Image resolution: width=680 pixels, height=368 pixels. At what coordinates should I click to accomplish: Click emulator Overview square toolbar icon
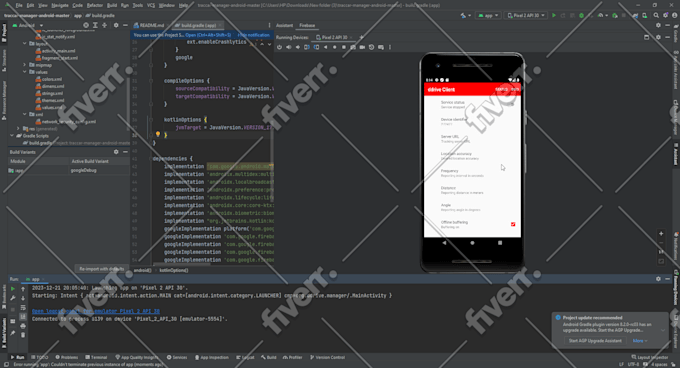[343, 47]
